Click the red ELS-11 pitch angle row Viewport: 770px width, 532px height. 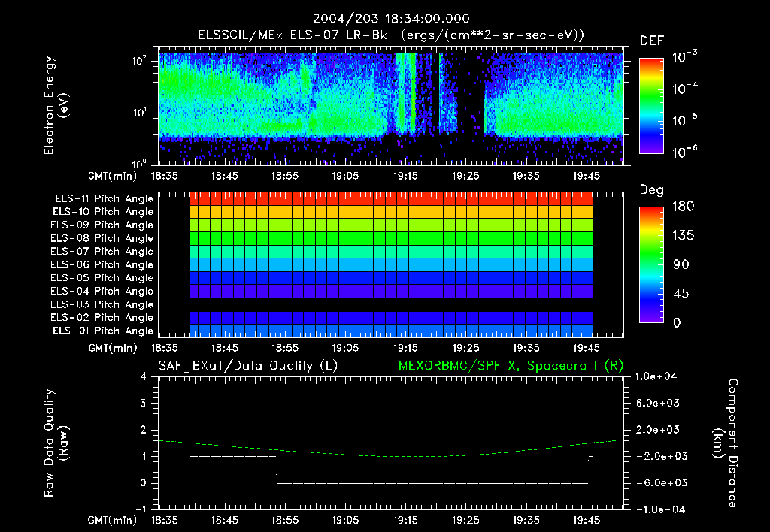click(391, 199)
